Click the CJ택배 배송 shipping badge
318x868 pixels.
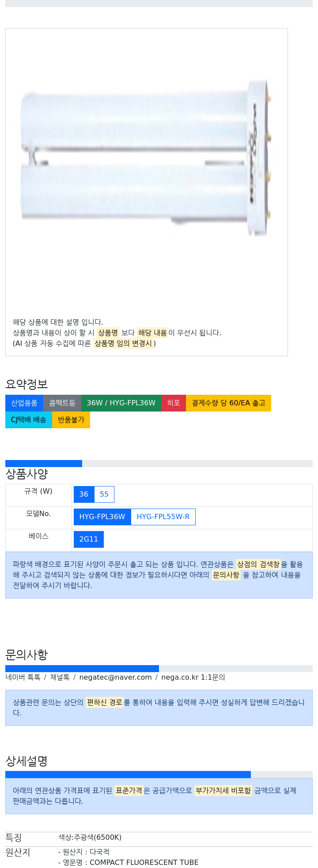point(29,420)
